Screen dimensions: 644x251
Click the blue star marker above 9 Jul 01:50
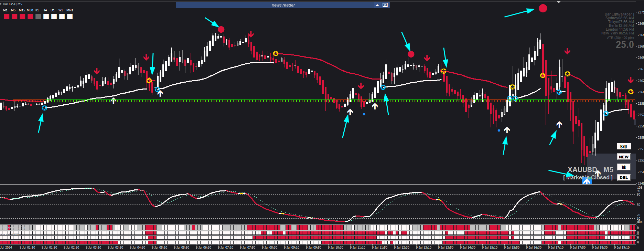point(44,108)
